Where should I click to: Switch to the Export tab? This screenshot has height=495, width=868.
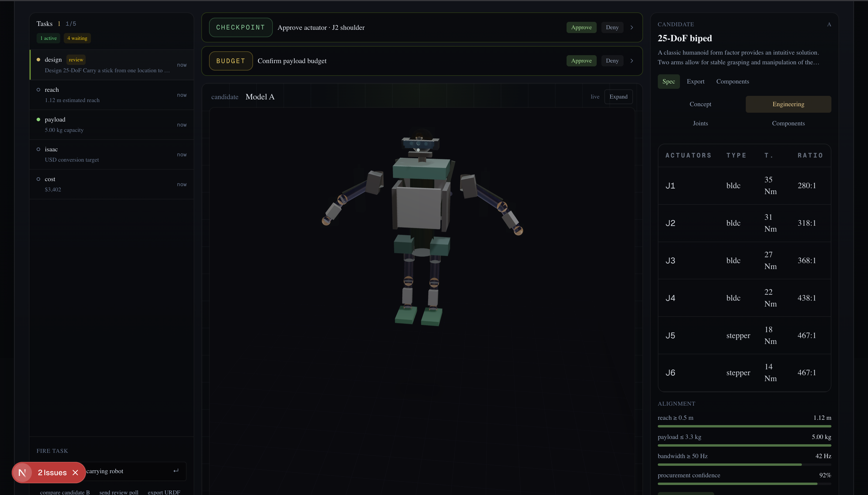pyautogui.click(x=695, y=82)
